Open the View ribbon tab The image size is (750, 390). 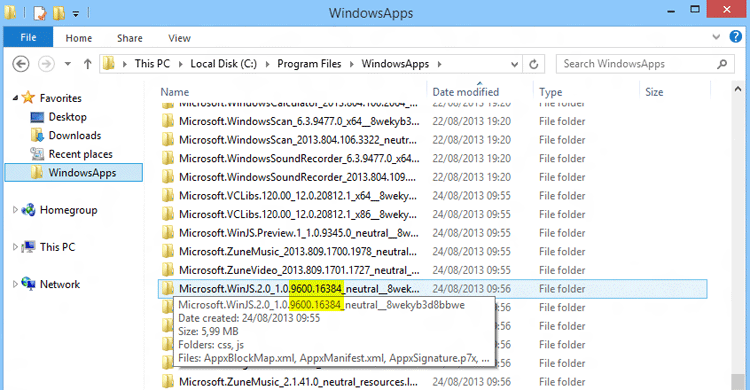pos(179,38)
